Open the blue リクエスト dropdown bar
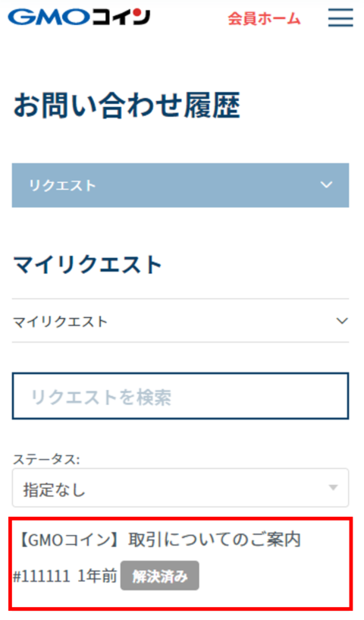364x620 pixels. (180, 185)
